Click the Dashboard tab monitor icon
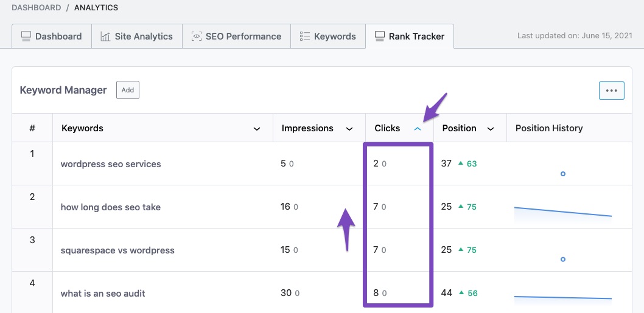This screenshot has height=313, width=644. point(26,36)
